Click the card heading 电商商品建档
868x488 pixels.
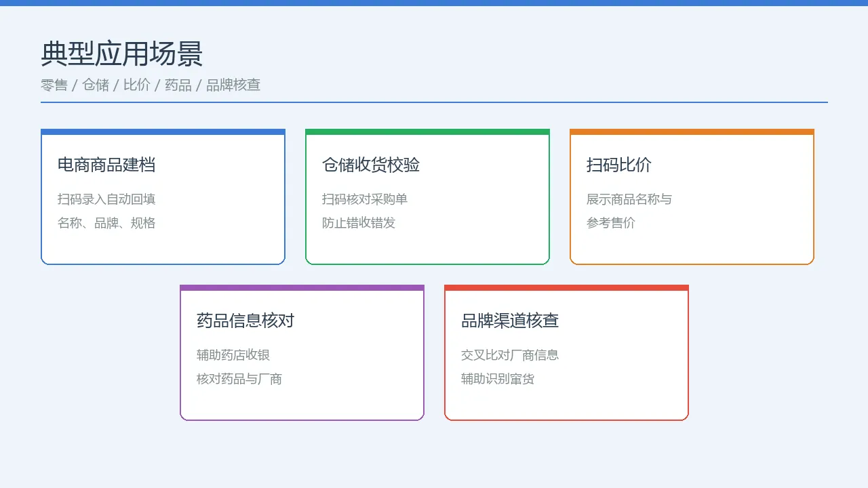point(106,165)
